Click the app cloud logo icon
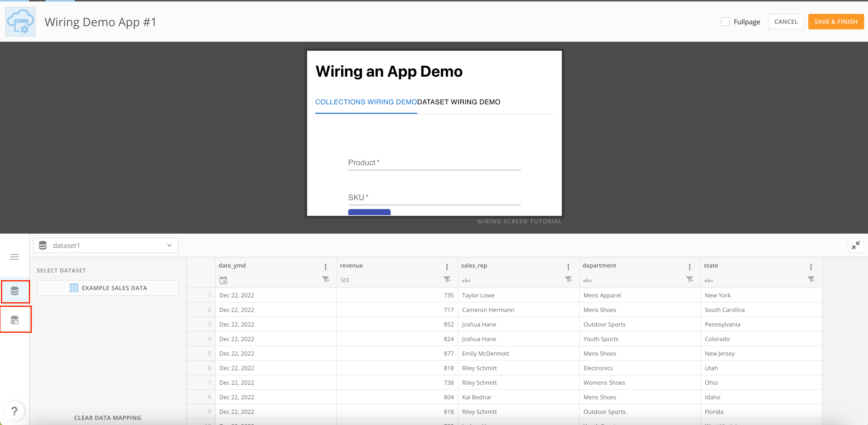868x425 pixels. (21, 22)
